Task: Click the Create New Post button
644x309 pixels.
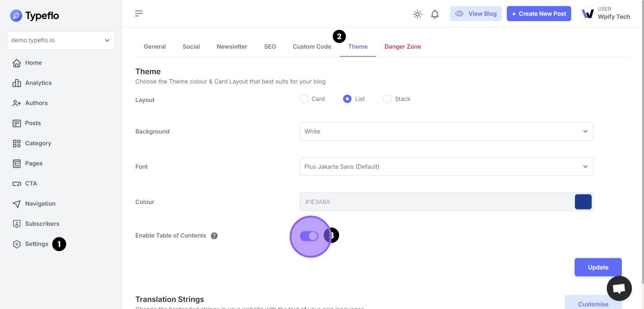Action: 539,14
